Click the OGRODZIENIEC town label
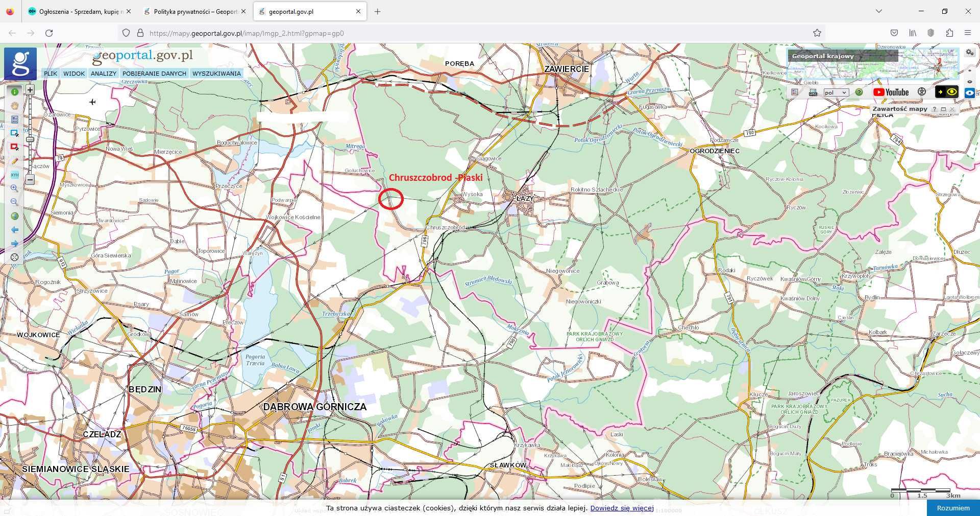 [x=715, y=151]
